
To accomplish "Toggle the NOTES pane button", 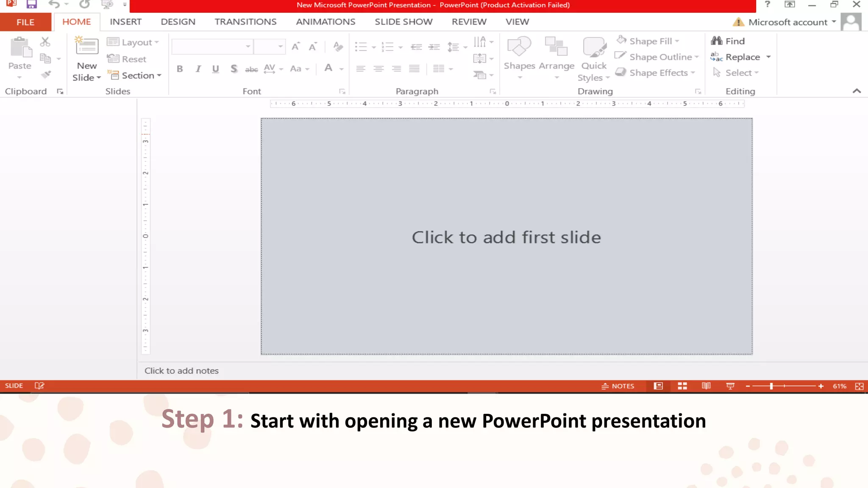I will (618, 386).
